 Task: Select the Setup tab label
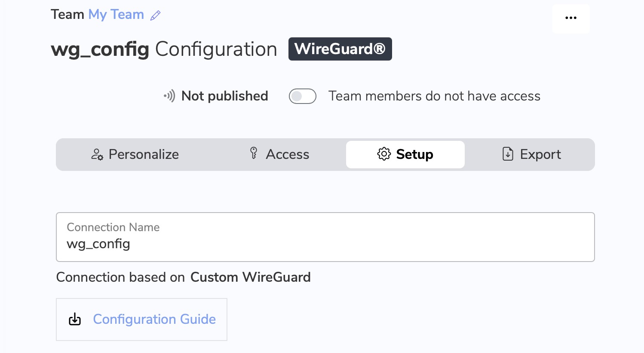tap(414, 154)
